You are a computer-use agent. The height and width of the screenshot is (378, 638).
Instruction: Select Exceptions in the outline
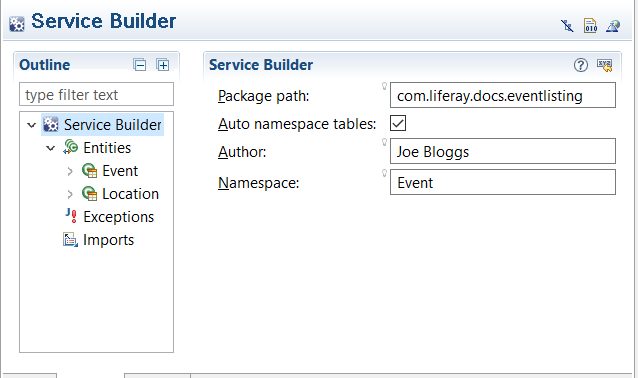pyautogui.click(x=118, y=217)
